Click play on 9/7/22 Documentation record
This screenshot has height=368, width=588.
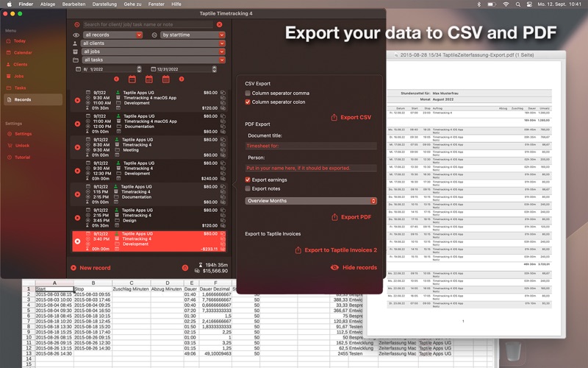click(x=77, y=124)
